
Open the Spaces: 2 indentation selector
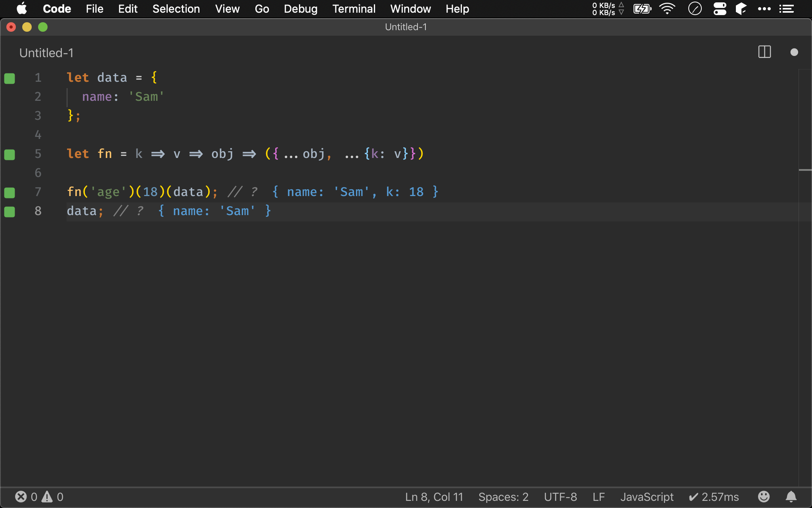tap(503, 497)
